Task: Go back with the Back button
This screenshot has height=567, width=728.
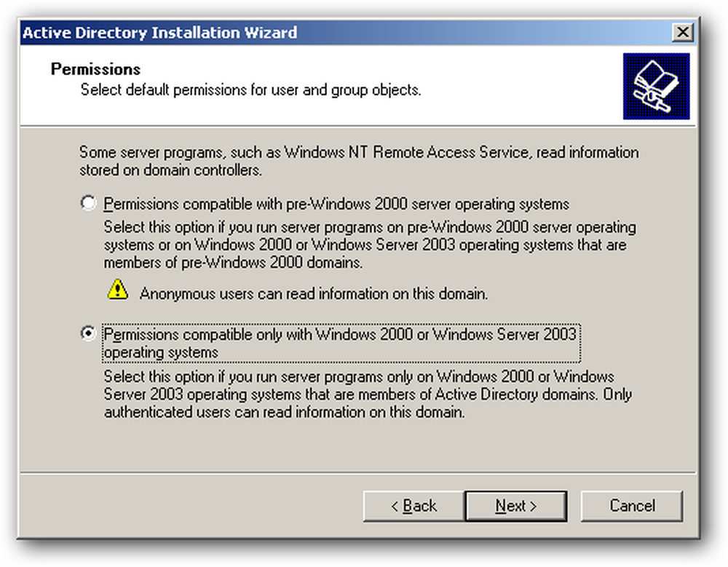Action: pos(414,506)
